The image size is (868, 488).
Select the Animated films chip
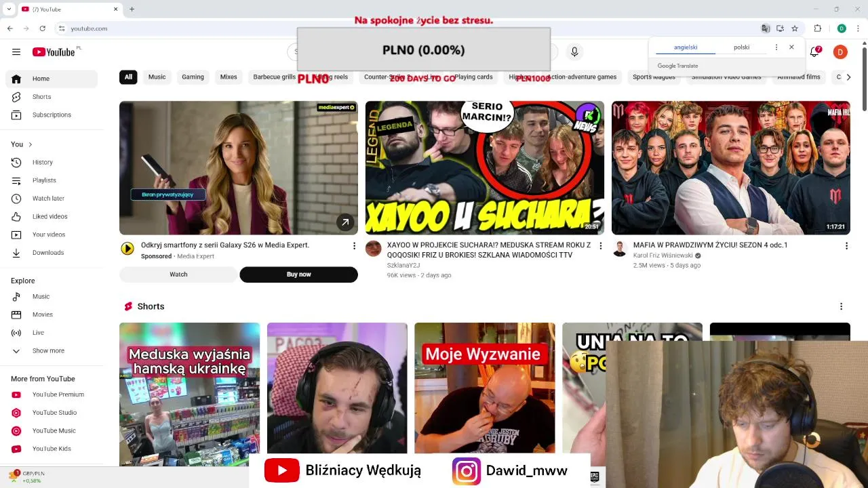(799, 77)
